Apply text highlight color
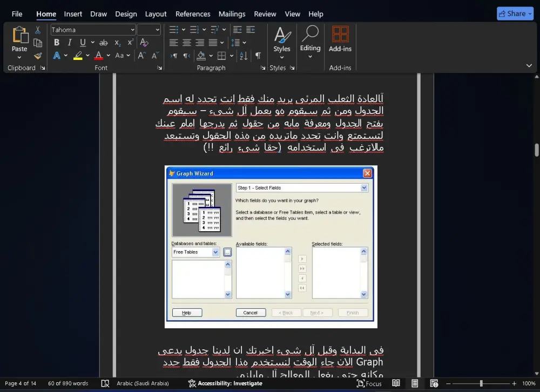540x392 pixels. click(x=78, y=55)
